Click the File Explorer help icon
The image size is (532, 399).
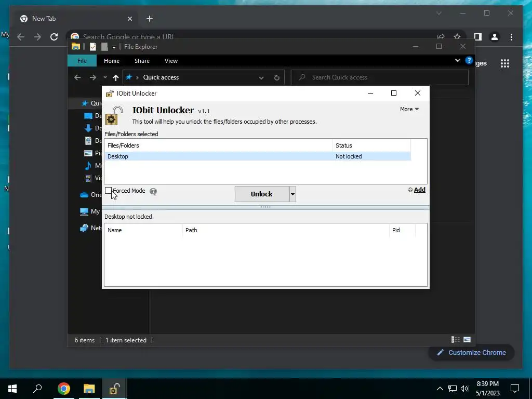(469, 60)
